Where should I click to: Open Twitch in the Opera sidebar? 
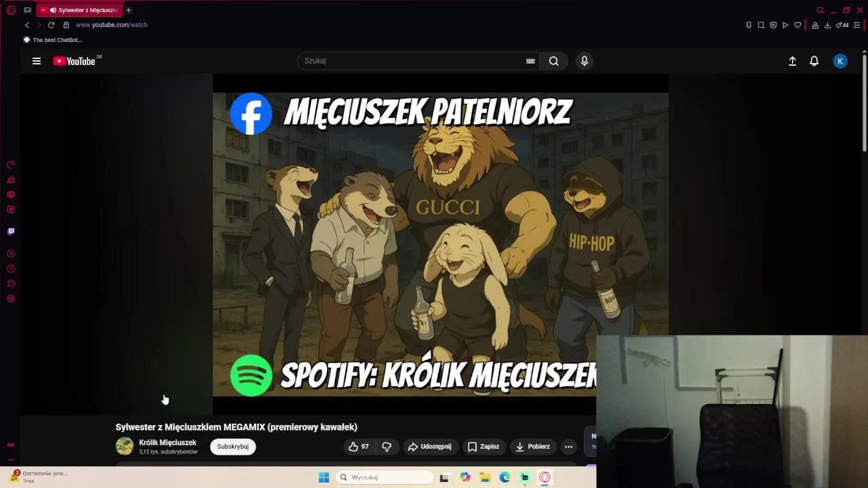pyautogui.click(x=11, y=231)
